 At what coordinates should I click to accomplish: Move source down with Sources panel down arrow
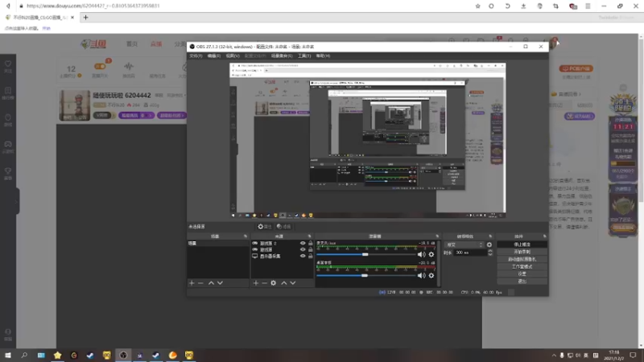(x=293, y=283)
